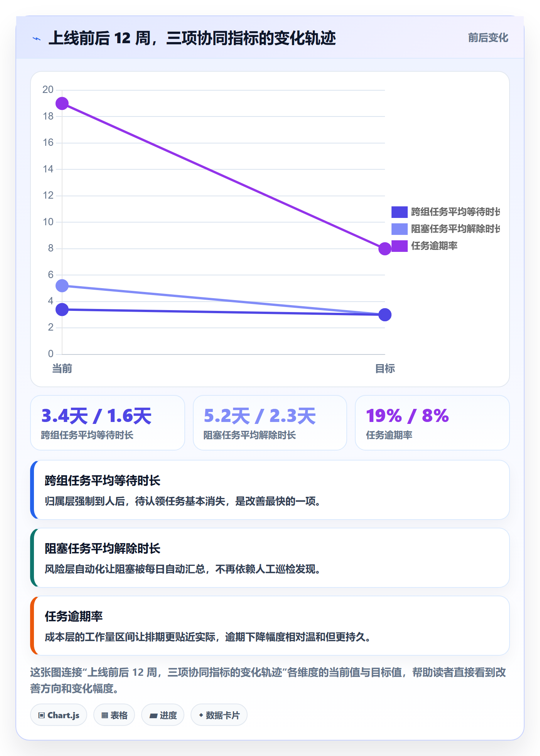Click the dark blue 跨组任务 point at 当前
The width and height of the screenshot is (540, 756).
[62, 309]
